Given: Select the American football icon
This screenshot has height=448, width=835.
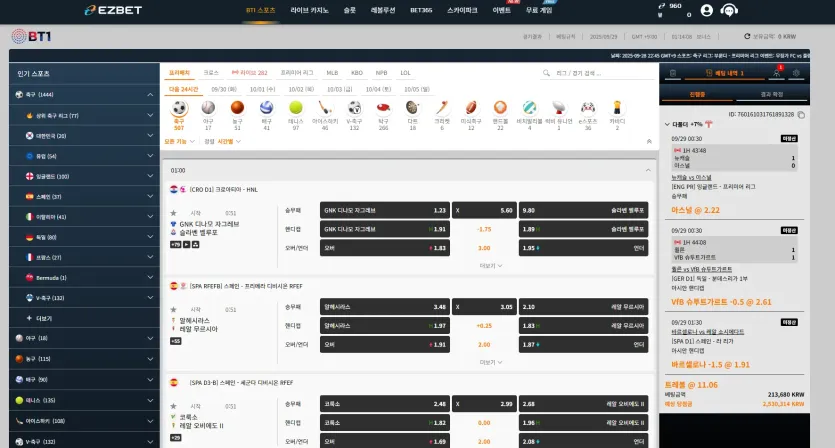Looking at the screenshot, I should (x=471, y=108).
